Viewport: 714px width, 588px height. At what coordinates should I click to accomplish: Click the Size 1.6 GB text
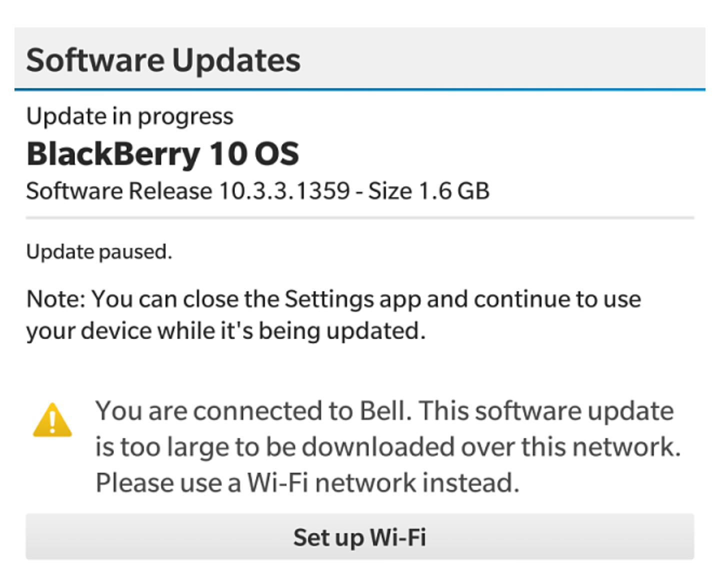point(428,191)
